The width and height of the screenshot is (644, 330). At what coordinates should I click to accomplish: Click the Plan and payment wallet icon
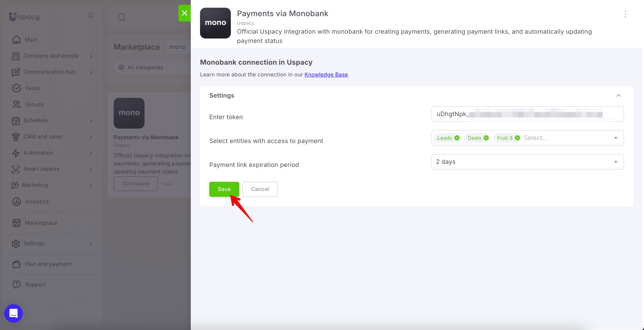click(x=17, y=264)
